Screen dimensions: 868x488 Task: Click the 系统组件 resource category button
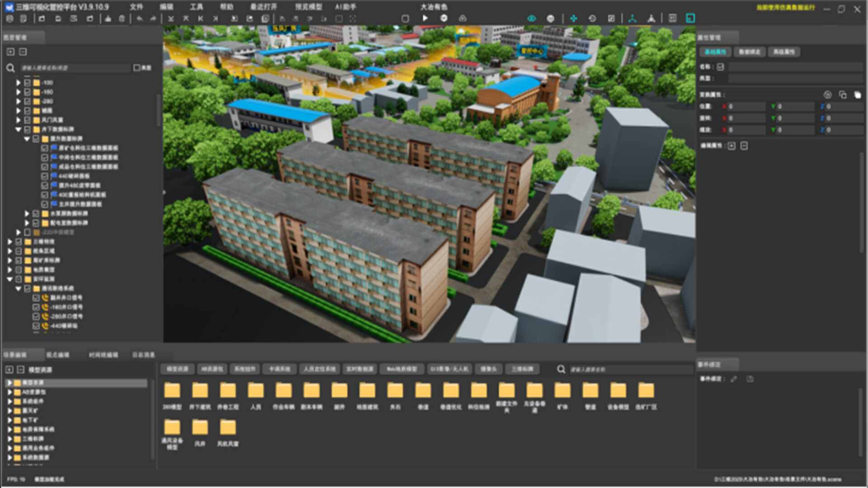click(x=245, y=369)
